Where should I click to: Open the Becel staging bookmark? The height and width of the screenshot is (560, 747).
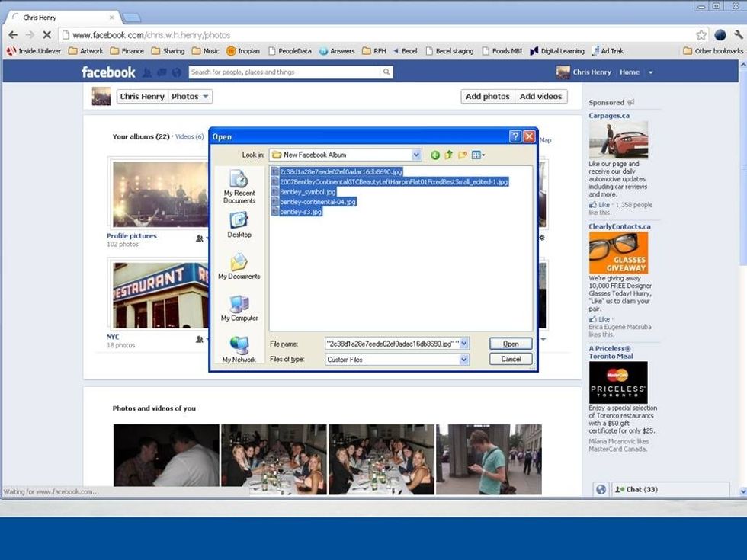(x=449, y=51)
